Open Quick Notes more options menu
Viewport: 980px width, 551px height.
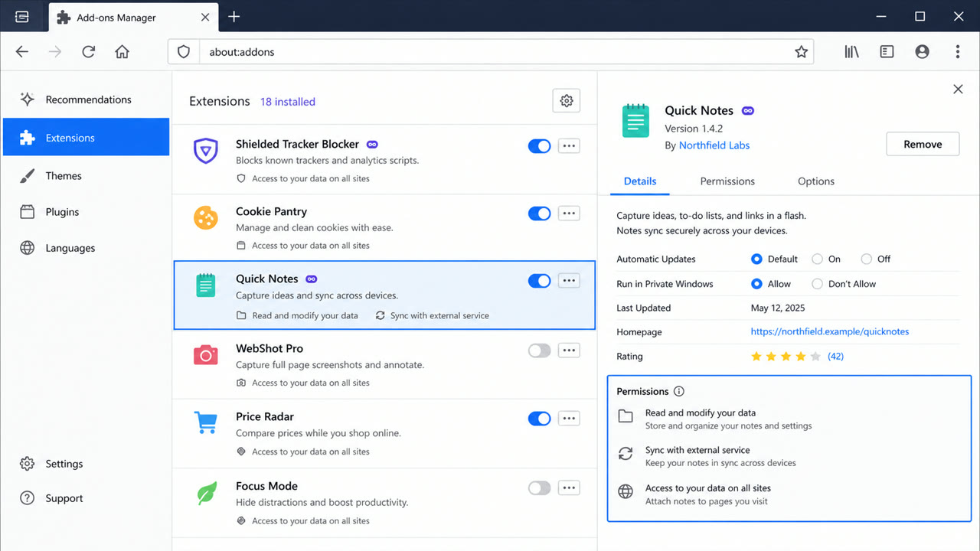pyautogui.click(x=569, y=281)
